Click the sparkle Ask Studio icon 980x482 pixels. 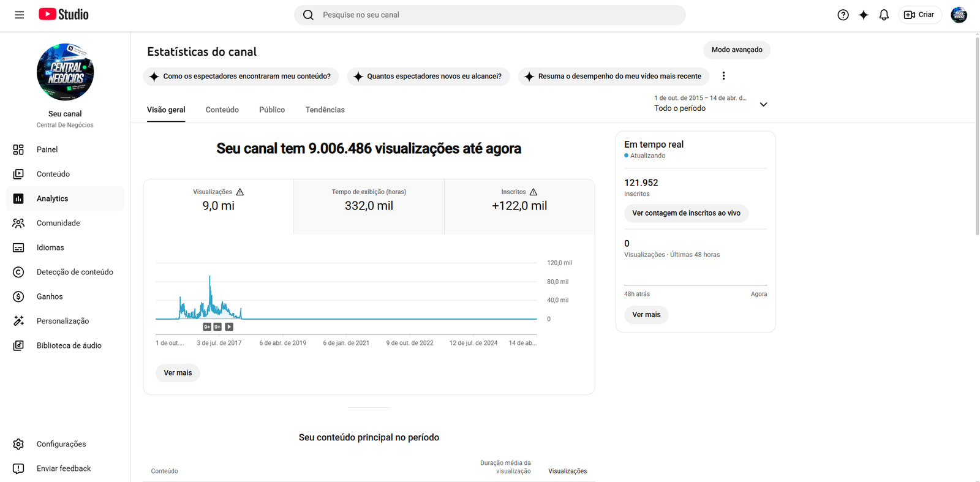(x=864, y=15)
